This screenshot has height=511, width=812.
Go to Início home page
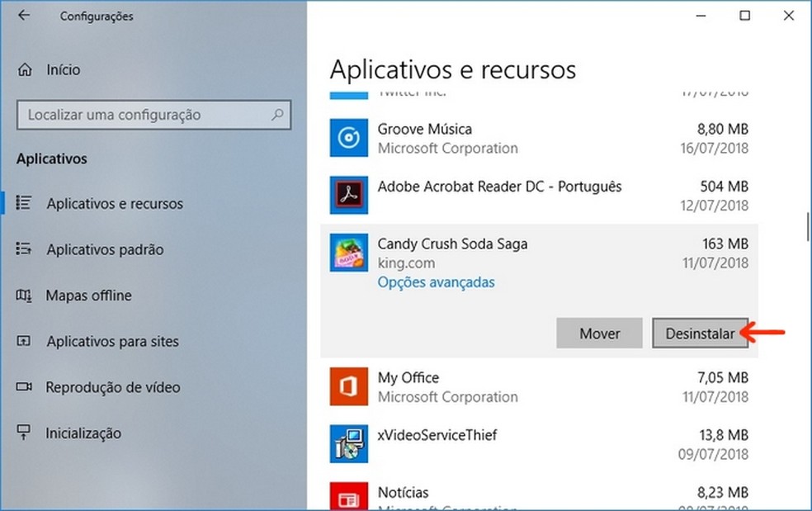[63, 69]
